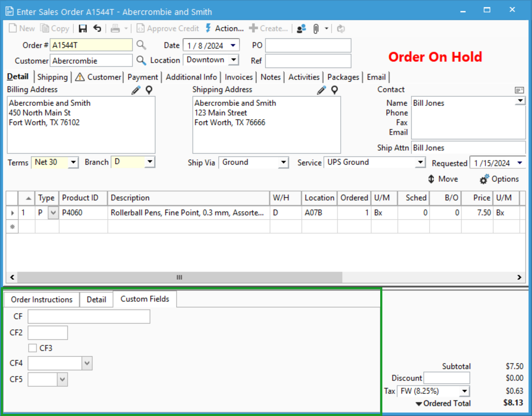Click the scroll left arrow

(x=12, y=277)
